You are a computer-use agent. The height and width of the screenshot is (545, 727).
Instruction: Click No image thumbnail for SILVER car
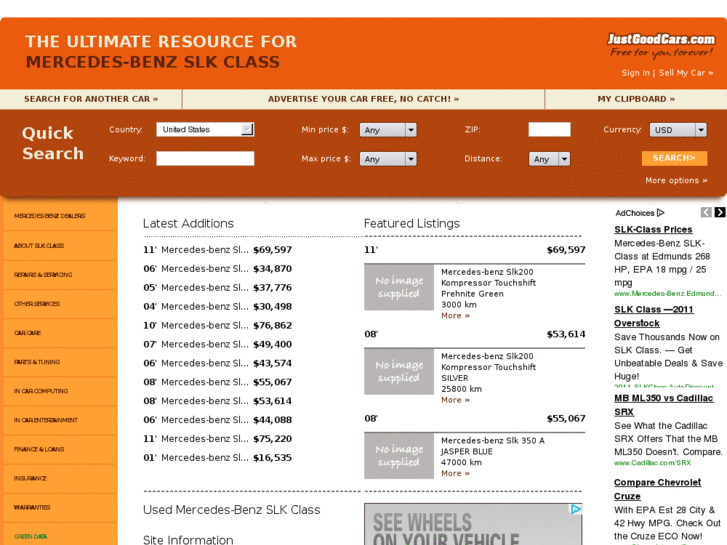point(399,372)
